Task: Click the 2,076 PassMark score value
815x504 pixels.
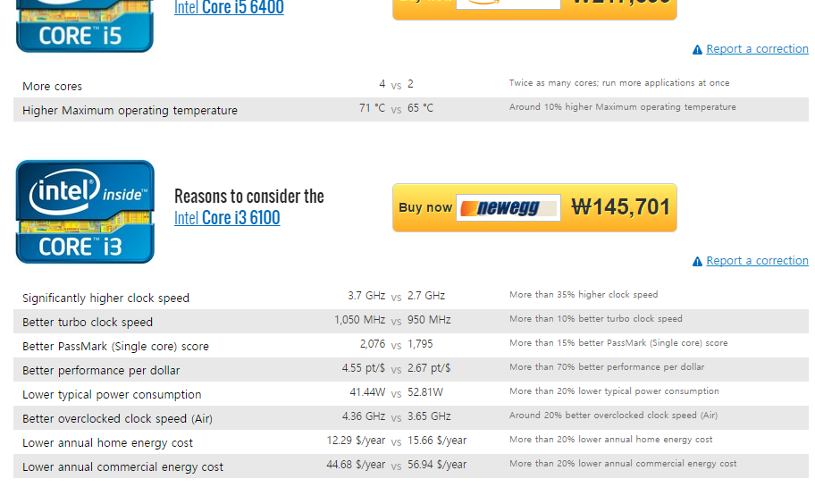Action: point(373,344)
